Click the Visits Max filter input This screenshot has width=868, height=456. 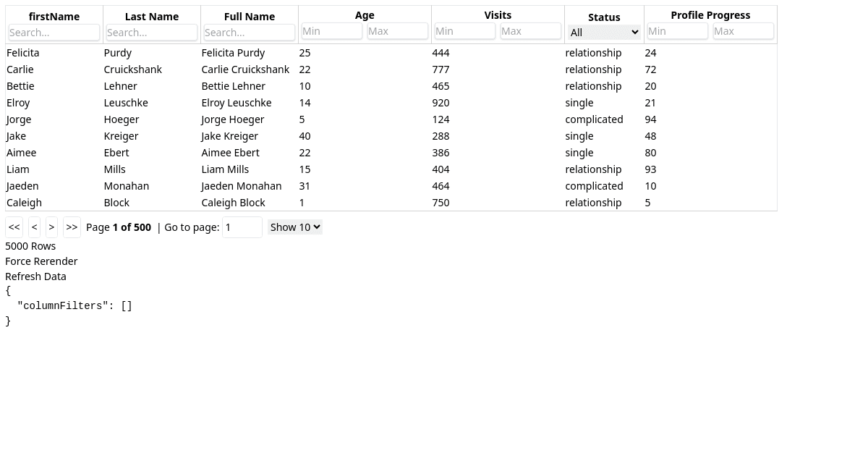[530, 31]
